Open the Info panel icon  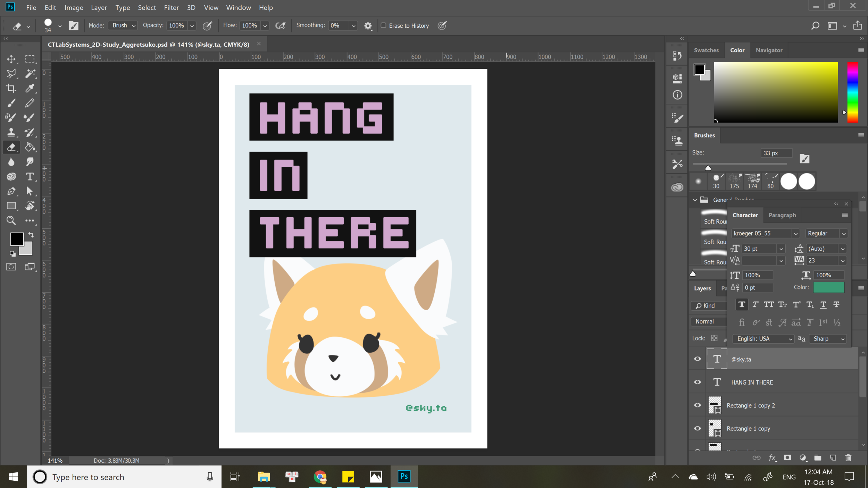677,95
